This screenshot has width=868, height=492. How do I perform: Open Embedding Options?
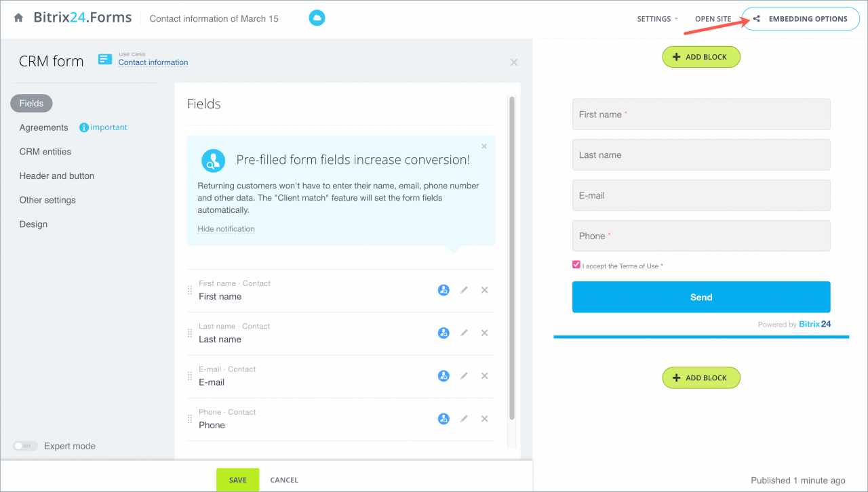coord(801,19)
